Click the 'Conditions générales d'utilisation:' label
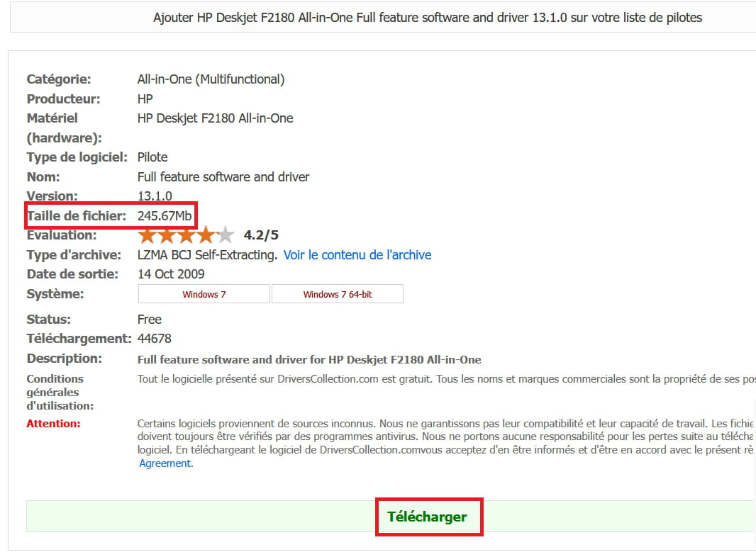 click(60, 392)
